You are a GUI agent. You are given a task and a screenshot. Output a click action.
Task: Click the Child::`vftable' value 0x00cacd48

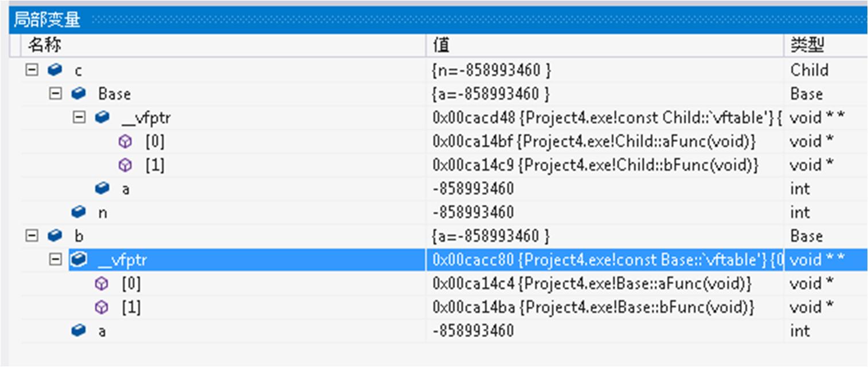click(x=607, y=118)
